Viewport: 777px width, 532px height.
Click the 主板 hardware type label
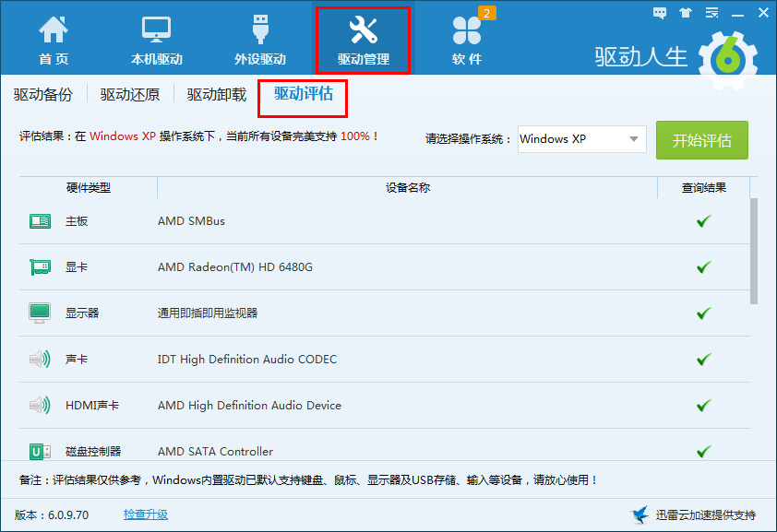click(77, 220)
